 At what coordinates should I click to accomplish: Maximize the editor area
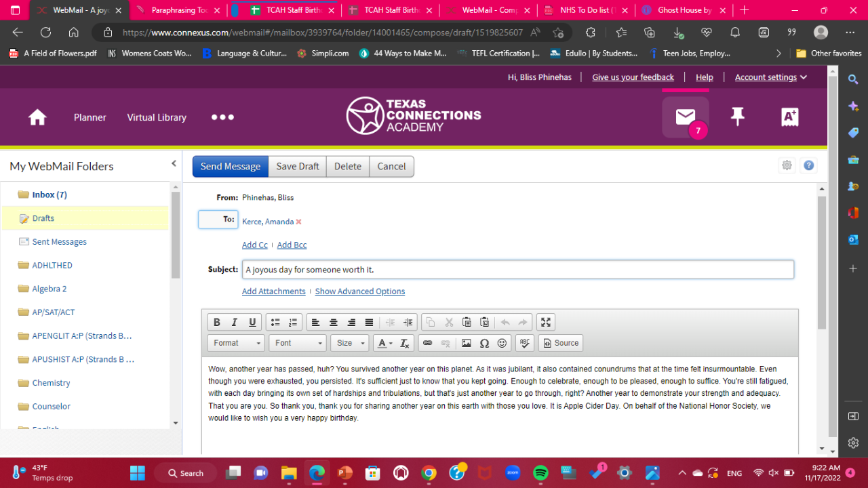(x=546, y=323)
